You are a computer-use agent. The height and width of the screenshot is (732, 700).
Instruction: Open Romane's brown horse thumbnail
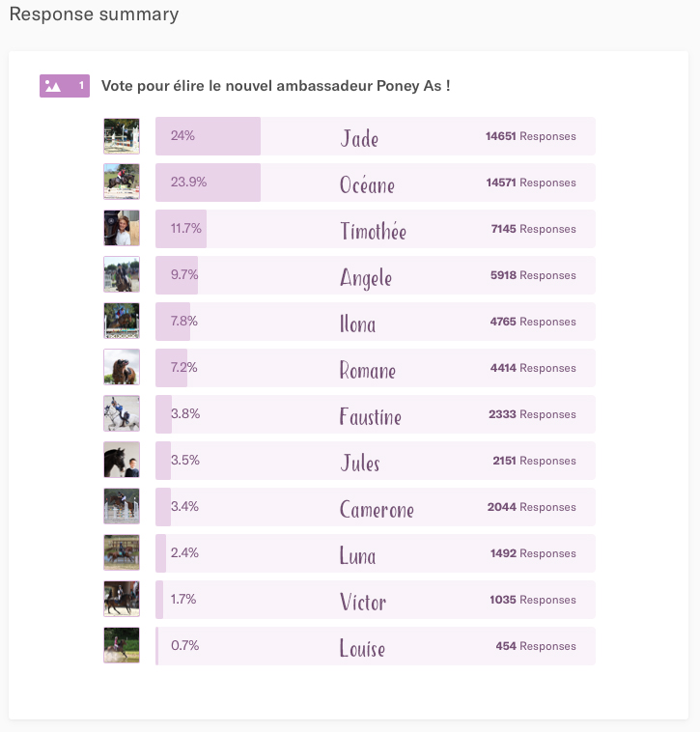tap(122, 367)
